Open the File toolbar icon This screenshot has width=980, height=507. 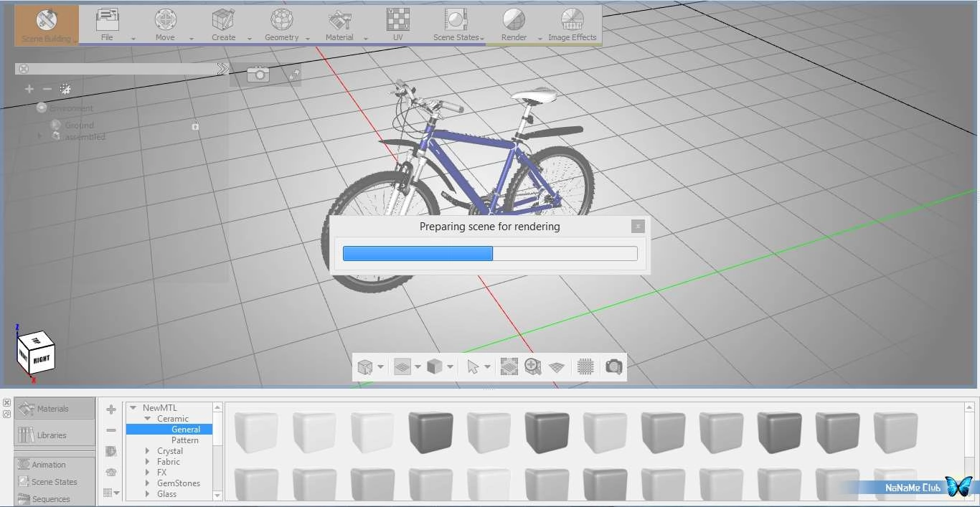coord(107,20)
